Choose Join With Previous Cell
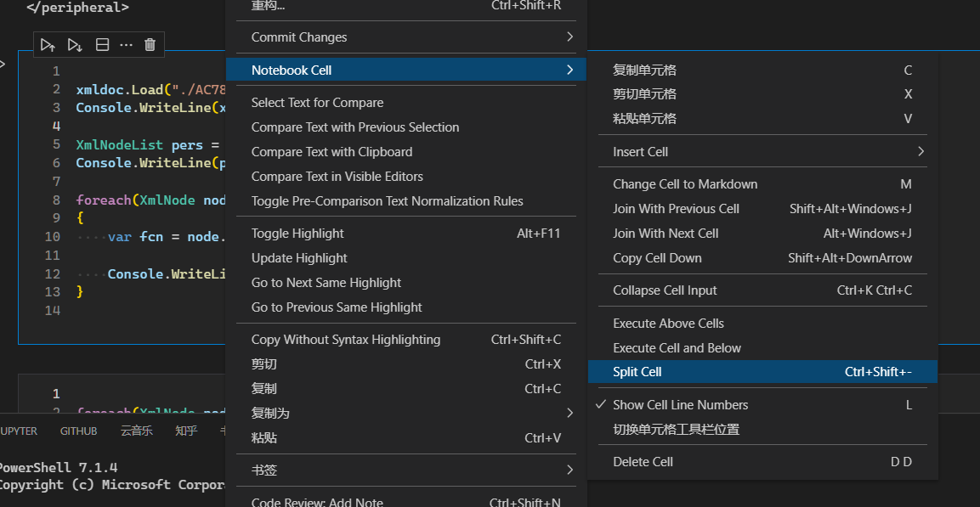This screenshot has width=980, height=507. pos(762,209)
